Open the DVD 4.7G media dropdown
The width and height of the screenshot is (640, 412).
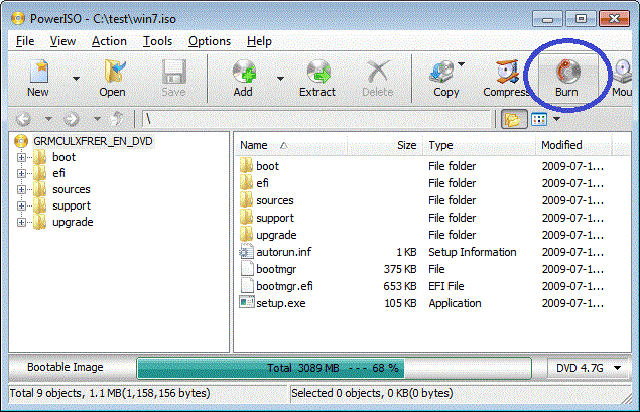tap(588, 368)
